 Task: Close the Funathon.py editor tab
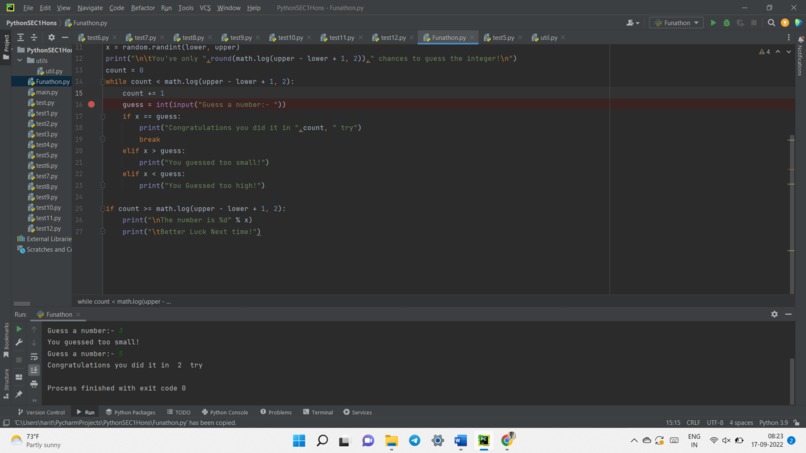pos(472,38)
